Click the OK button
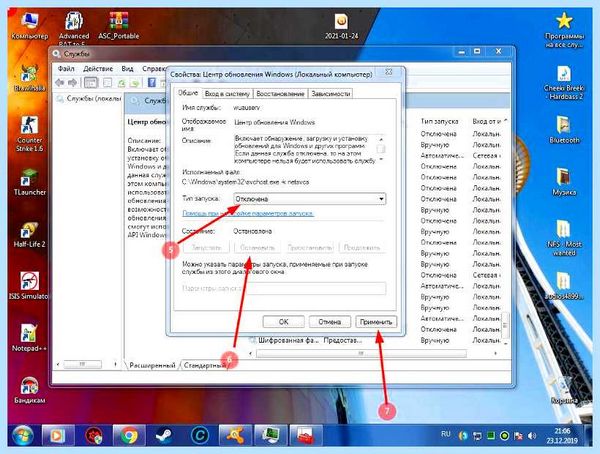This screenshot has width=600, height=454. point(284,322)
